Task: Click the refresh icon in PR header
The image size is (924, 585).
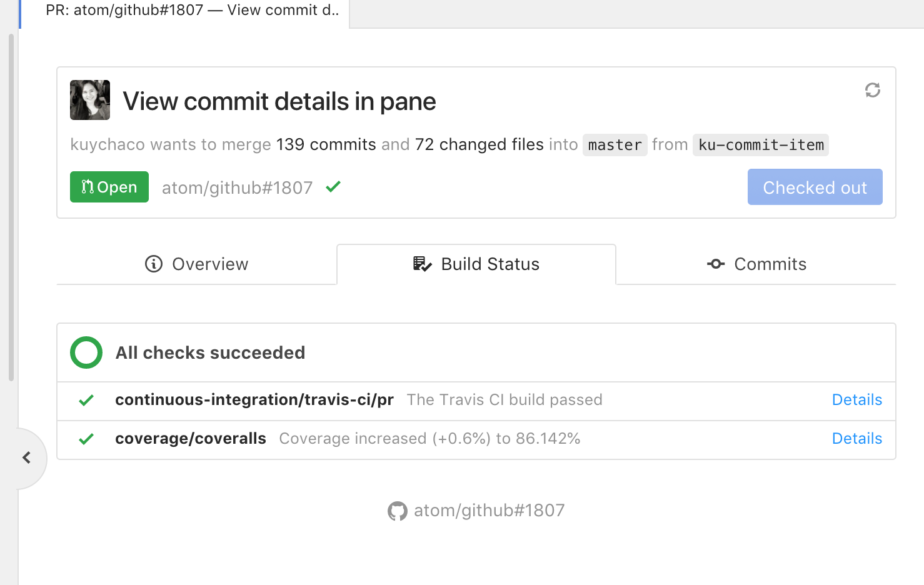Action: click(x=873, y=91)
